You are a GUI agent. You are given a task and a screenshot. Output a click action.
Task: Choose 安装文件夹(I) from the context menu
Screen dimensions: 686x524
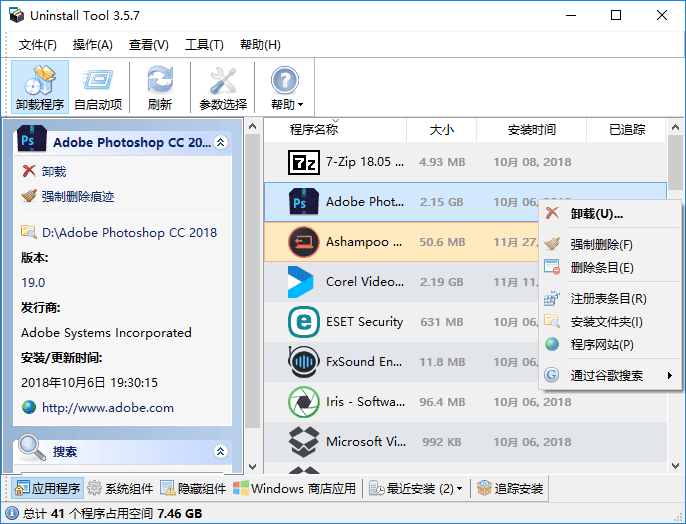610,322
